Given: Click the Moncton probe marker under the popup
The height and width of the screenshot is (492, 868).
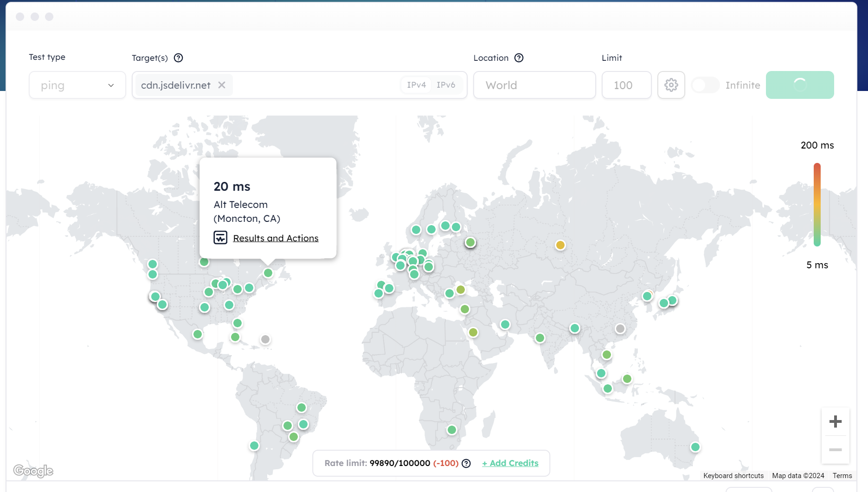Looking at the screenshot, I should coord(268,273).
